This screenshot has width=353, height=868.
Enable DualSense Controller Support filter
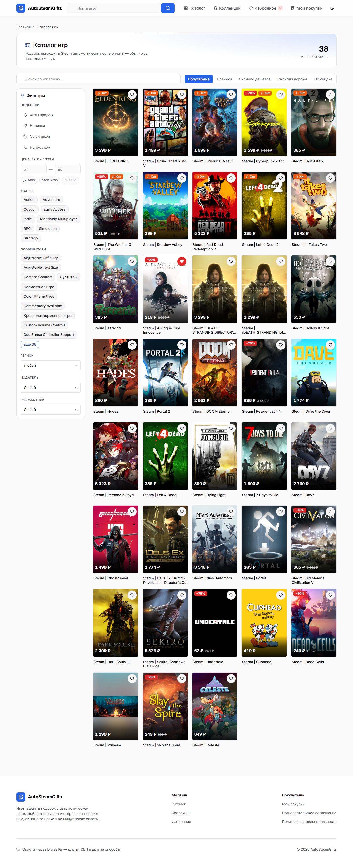(x=49, y=335)
